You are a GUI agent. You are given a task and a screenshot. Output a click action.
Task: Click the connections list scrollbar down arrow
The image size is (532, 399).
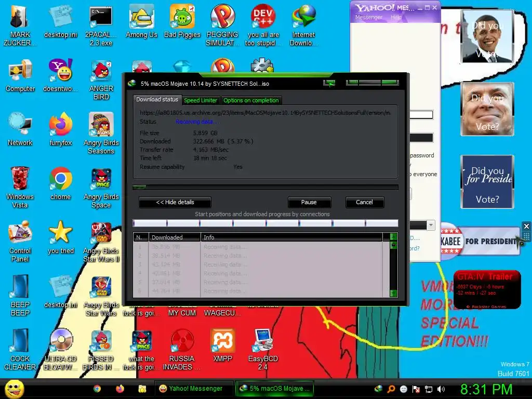click(x=394, y=293)
